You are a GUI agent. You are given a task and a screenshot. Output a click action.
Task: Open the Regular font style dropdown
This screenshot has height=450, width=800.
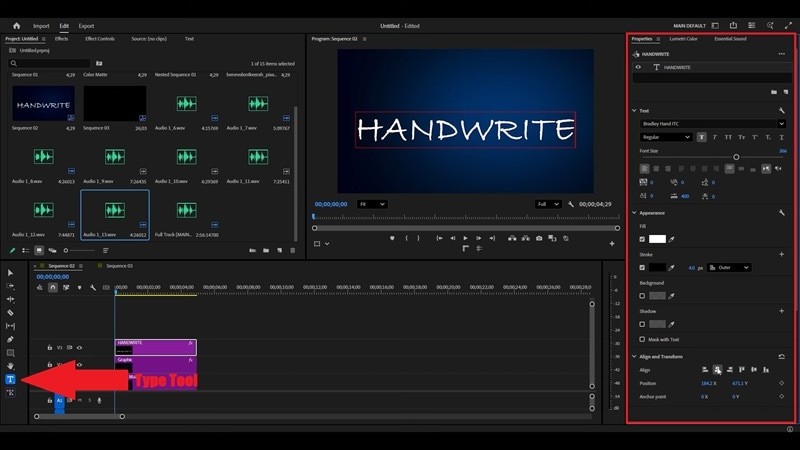pos(666,137)
